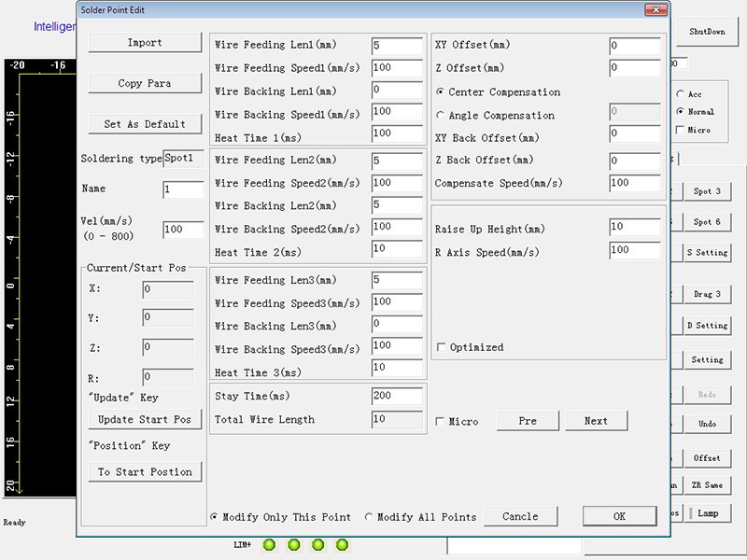Click ZR Same button in main window

(708, 484)
